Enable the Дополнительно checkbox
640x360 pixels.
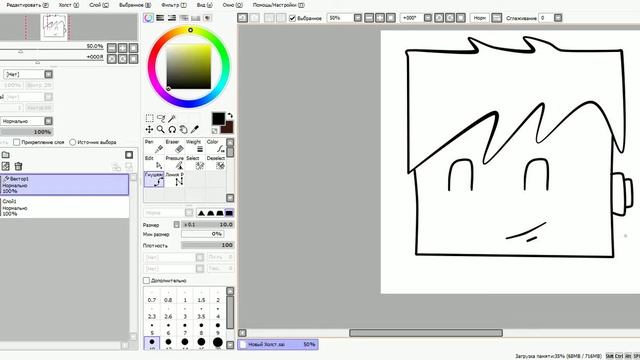tap(146, 280)
